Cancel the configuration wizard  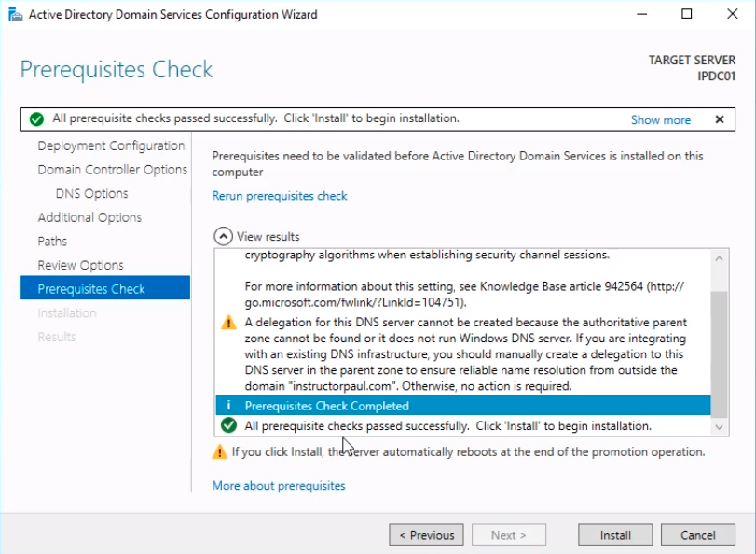697,535
